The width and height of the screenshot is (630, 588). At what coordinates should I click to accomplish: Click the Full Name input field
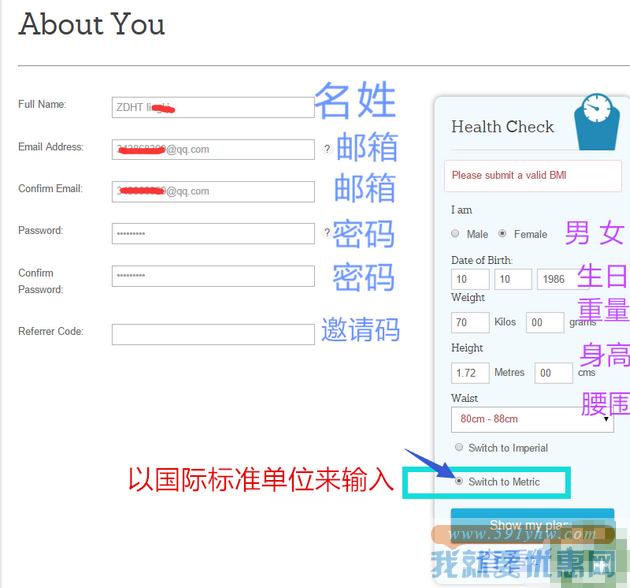pos(213,107)
